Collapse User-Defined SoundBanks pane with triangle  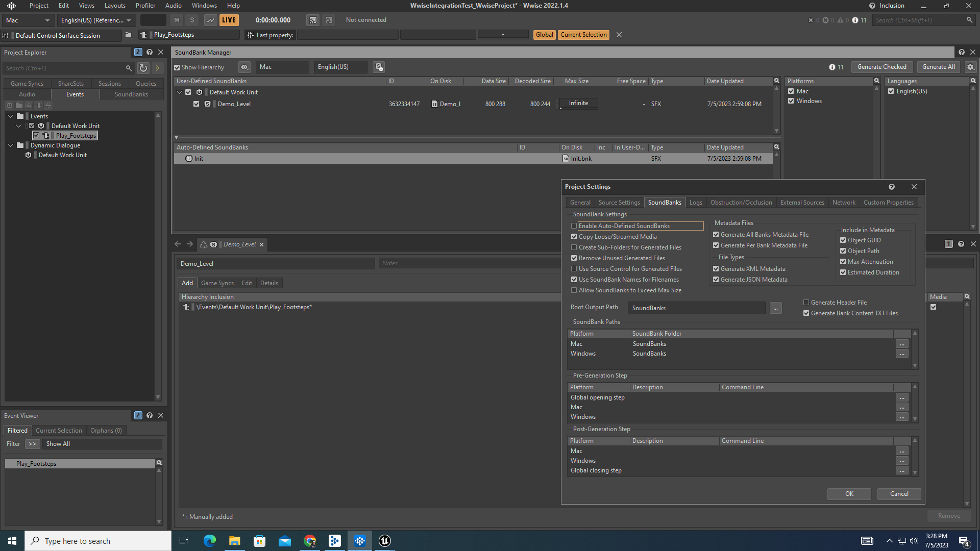click(177, 137)
